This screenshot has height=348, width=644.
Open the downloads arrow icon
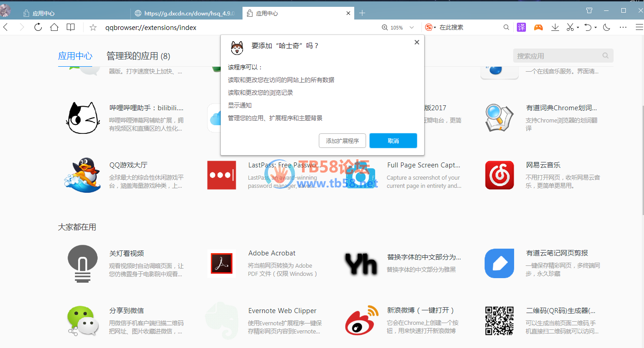(555, 27)
